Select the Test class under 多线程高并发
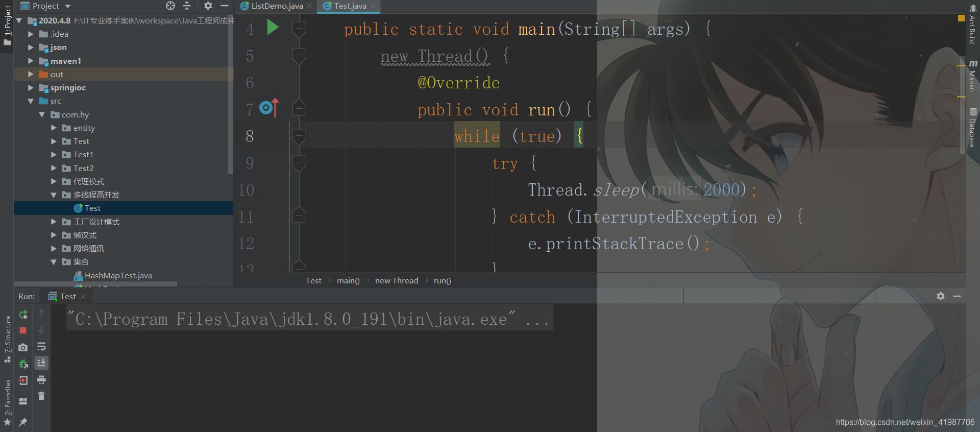 point(123,208)
